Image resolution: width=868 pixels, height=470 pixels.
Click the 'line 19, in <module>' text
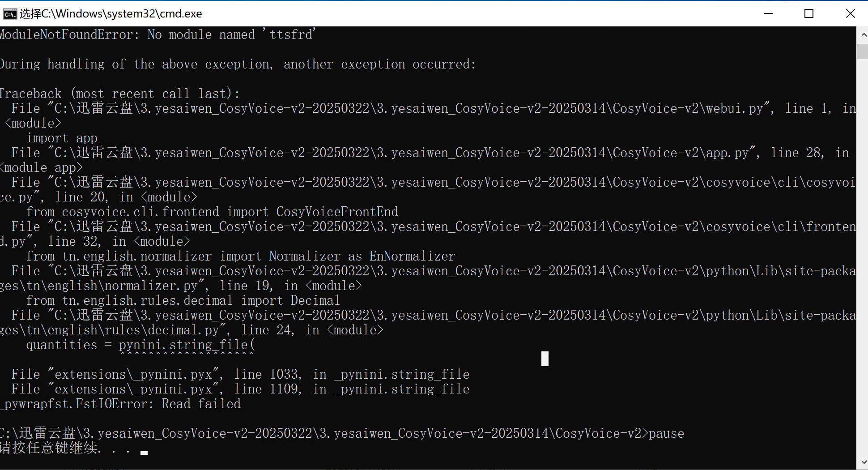[291, 286]
